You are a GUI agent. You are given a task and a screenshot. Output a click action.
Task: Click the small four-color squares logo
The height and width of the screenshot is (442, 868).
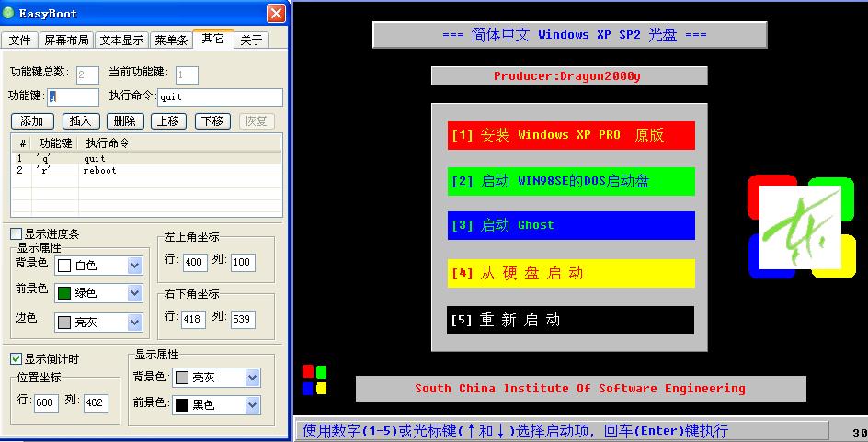click(x=314, y=380)
